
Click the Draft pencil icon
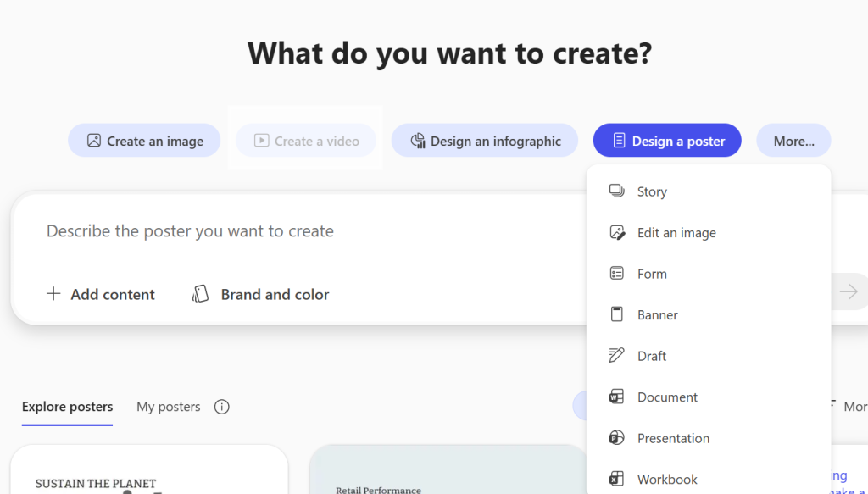(x=617, y=356)
